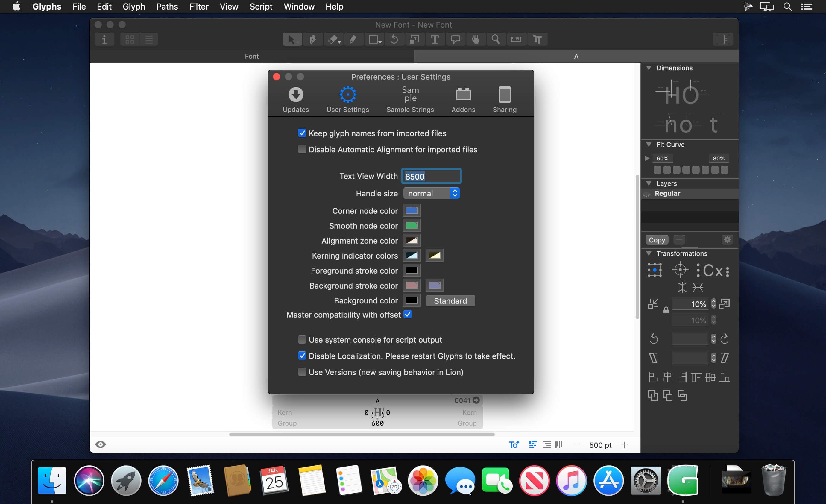826x504 pixels.
Task: Open the Updates preferences tab
Action: [x=296, y=100]
